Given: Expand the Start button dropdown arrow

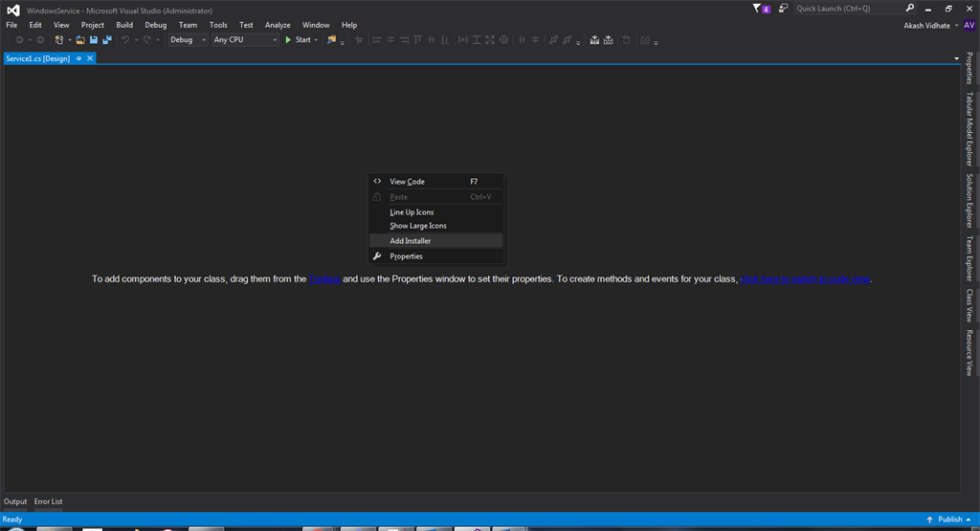Looking at the screenshot, I should [x=316, y=40].
